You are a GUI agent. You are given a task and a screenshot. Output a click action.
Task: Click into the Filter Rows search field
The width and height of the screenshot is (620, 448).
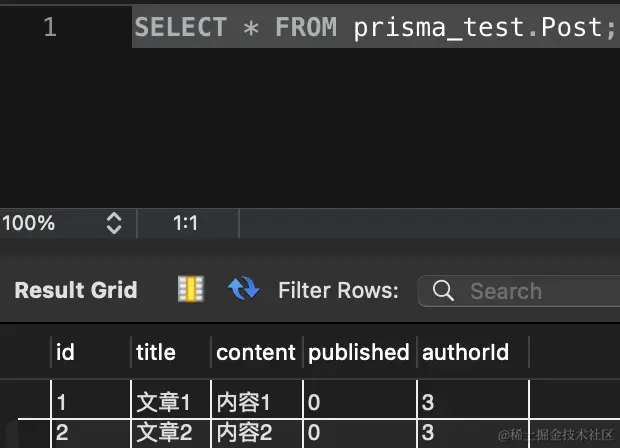tap(519, 291)
